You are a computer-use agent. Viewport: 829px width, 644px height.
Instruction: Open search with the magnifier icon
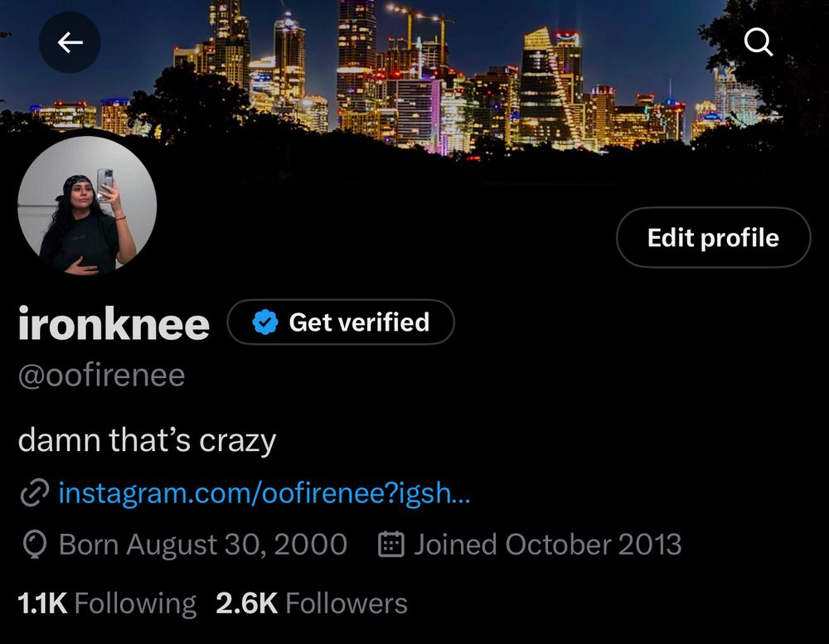(759, 41)
